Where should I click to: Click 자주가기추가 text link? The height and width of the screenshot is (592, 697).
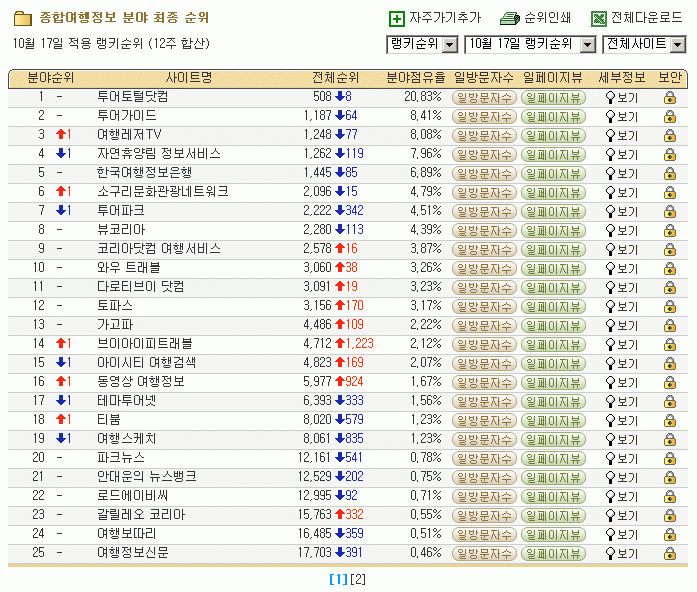(445, 18)
